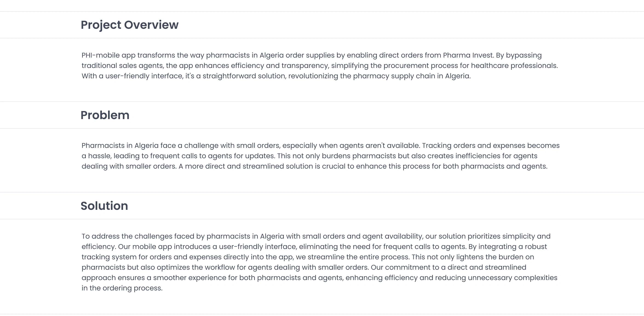Click the words "unnecessary complexities"

pyautogui.click(x=512, y=278)
